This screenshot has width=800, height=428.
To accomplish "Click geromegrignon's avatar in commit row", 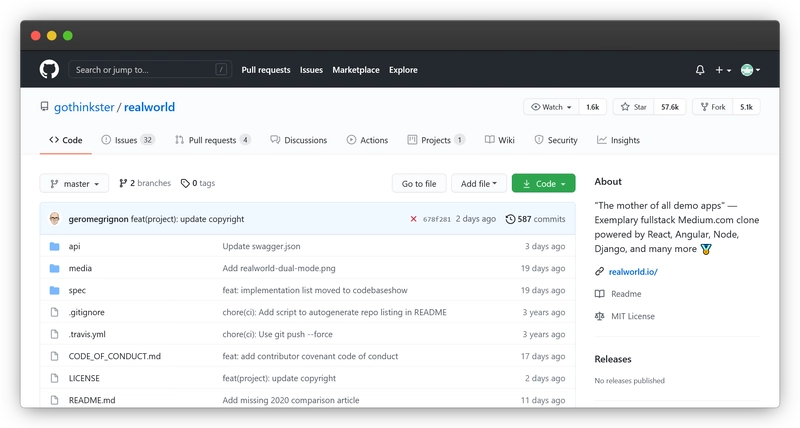I will pyautogui.click(x=55, y=219).
